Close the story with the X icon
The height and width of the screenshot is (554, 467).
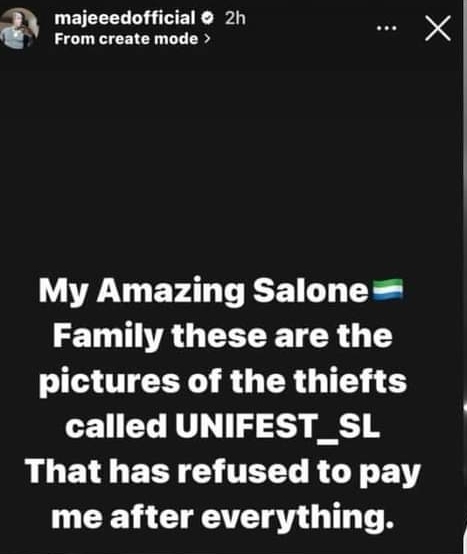[x=438, y=28]
